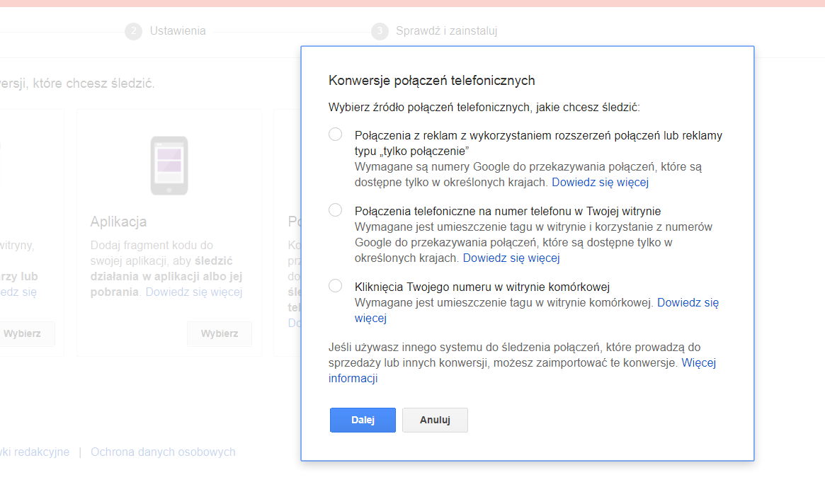Go to 'Sprawdź i zainstaluj' step
Screen dimensions: 825x504
coord(446,31)
